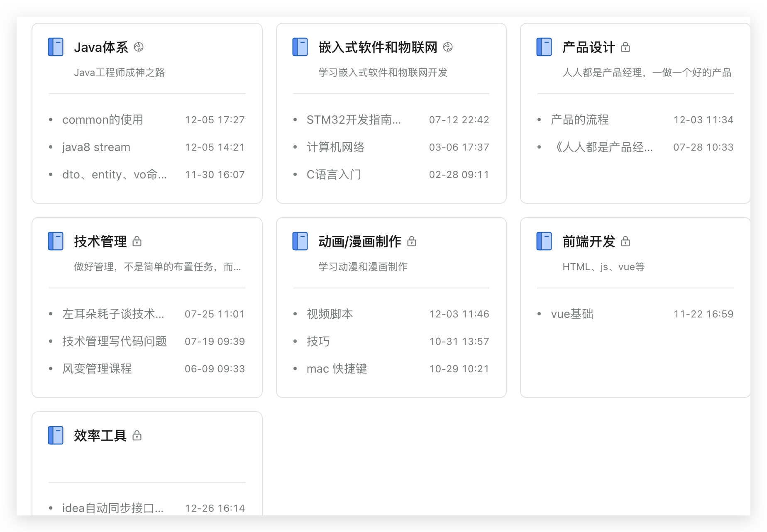
Task: Click the book icon beside 技术管理
Action: 56,241
